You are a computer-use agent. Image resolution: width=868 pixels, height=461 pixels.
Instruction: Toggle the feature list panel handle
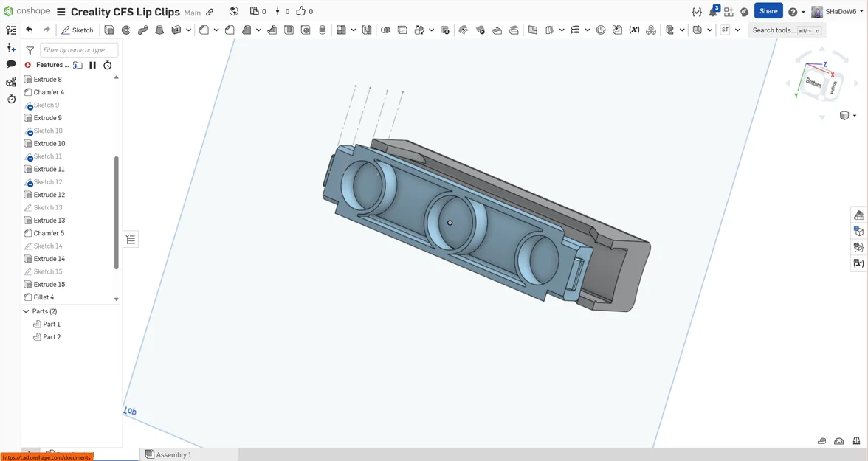(x=131, y=240)
